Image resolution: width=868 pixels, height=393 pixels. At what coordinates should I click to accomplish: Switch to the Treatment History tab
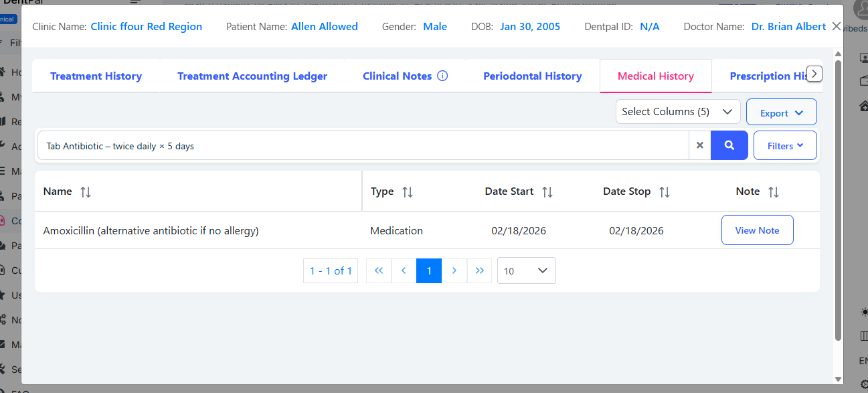[x=96, y=76]
